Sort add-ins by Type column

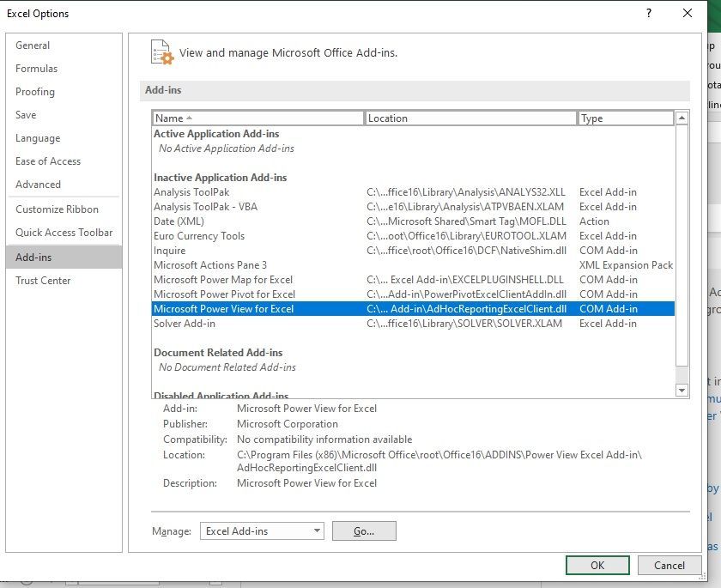click(x=626, y=118)
